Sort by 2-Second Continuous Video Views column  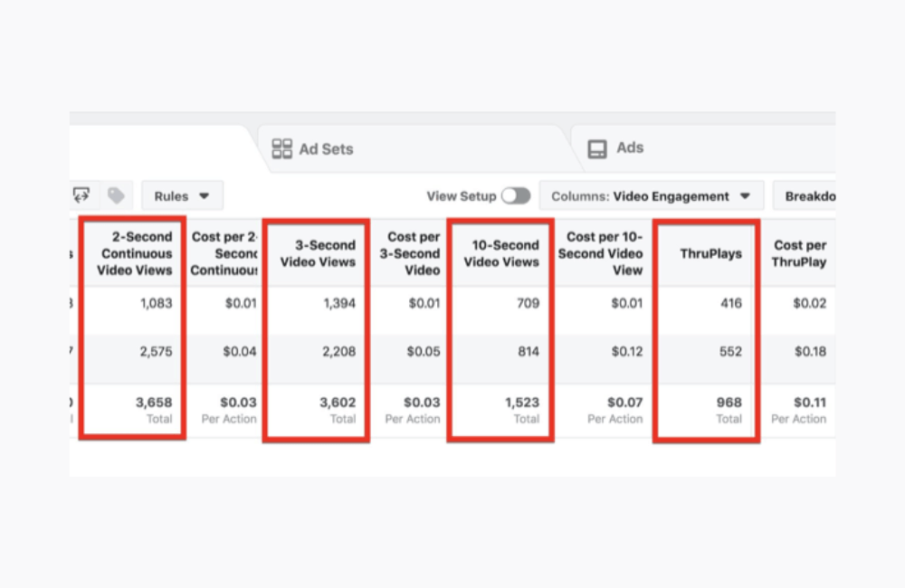coord(136,253)
